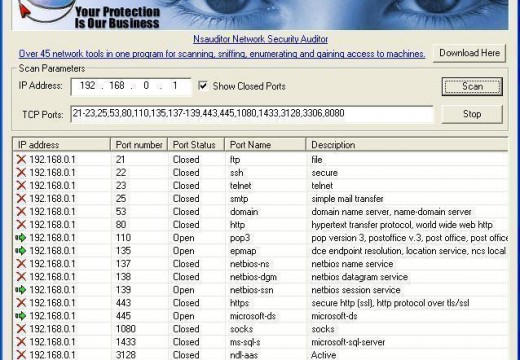This screenshot has height=360, width=520.
Task: Select the pop3 port name cell
Action: click(x=240, y=238)
